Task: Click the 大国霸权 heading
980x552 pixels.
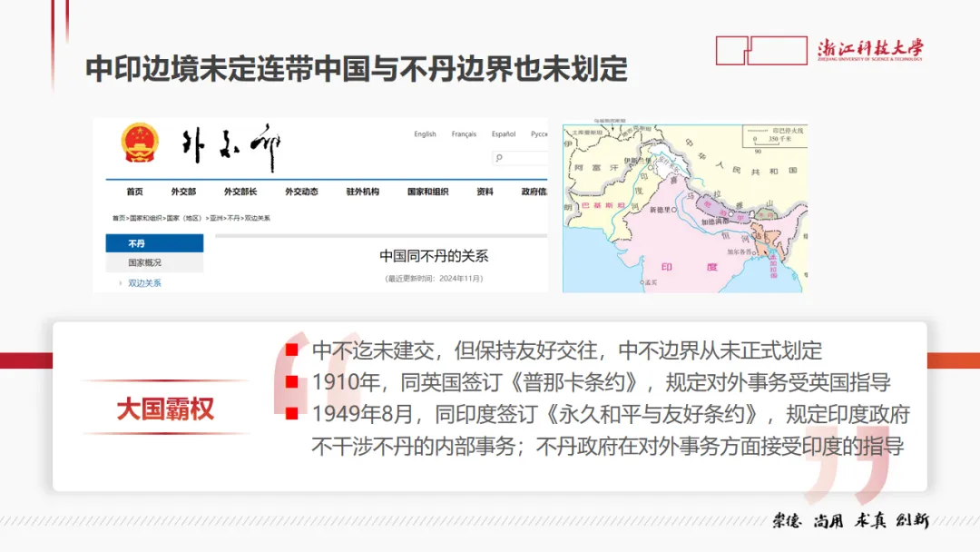Action: [166, 409]
